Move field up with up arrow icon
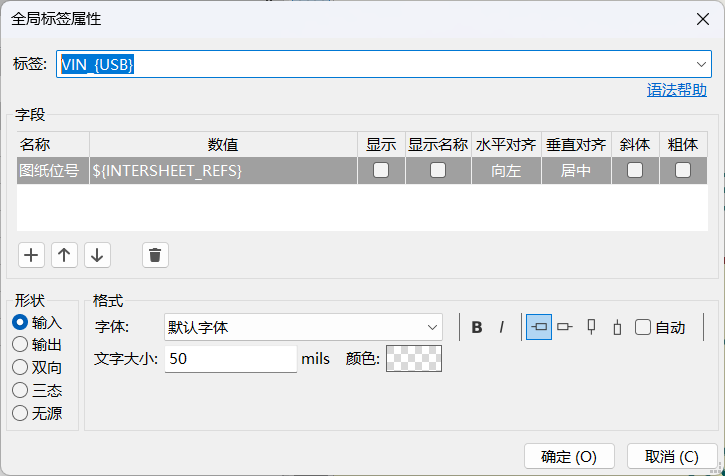Viewport: 725px width, 476px height. pyautogui.click(x=64, y=255)
